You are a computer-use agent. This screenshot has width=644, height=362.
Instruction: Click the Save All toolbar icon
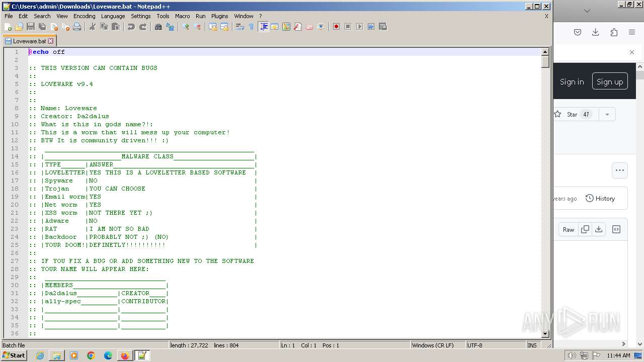(x=42, y=27)
